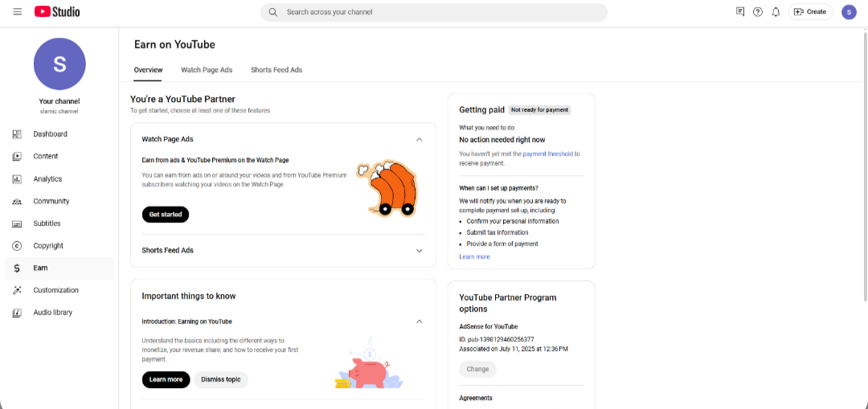Viewport: 868px width, 409px height.
Task: Collapse the Introduction: Earning on YouTube topic
Action: [419, 321]
